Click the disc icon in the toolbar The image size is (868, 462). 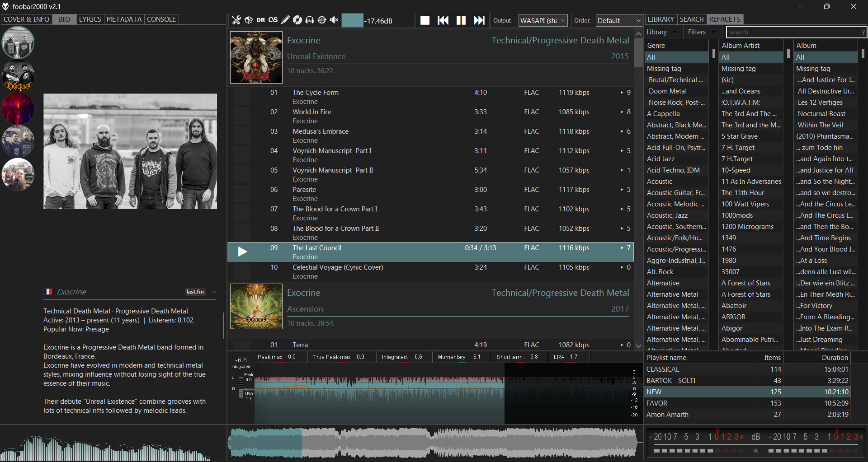297,20
